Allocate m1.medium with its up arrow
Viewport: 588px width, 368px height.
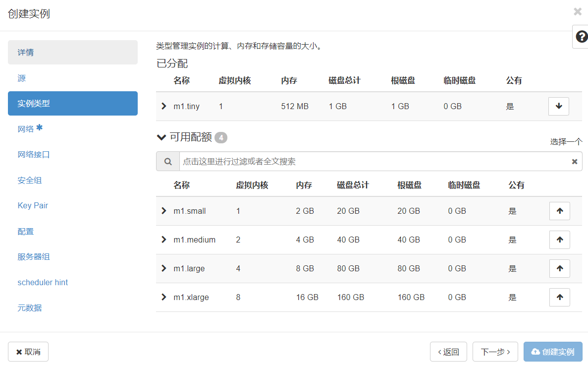[x=559, y=240]
